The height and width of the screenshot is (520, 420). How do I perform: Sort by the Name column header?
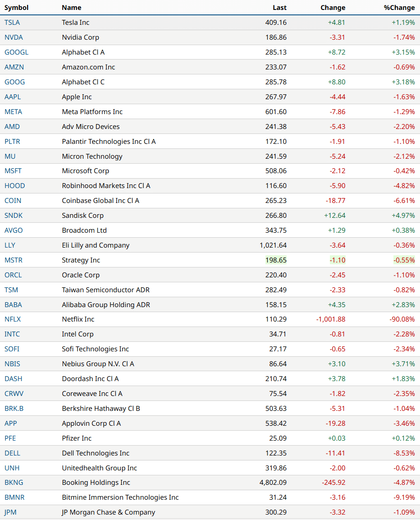72,8
